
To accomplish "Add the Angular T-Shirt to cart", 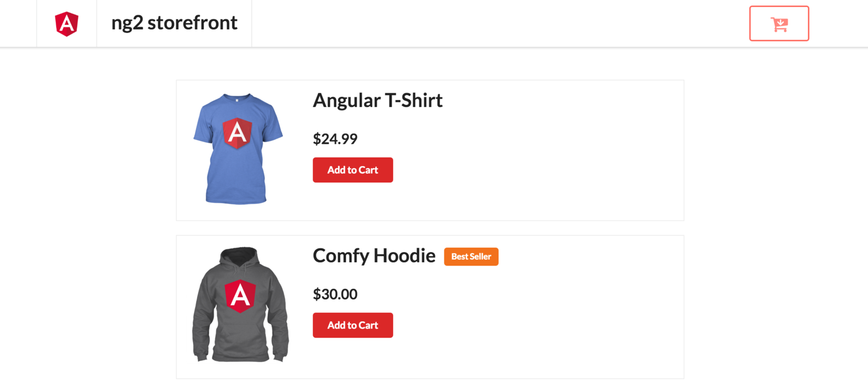I will point(353,170).
